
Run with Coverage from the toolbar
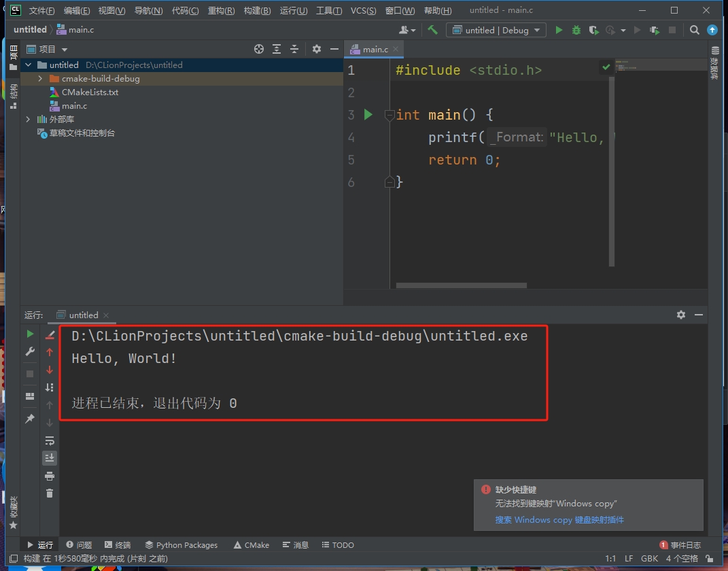tap(593, 30)
